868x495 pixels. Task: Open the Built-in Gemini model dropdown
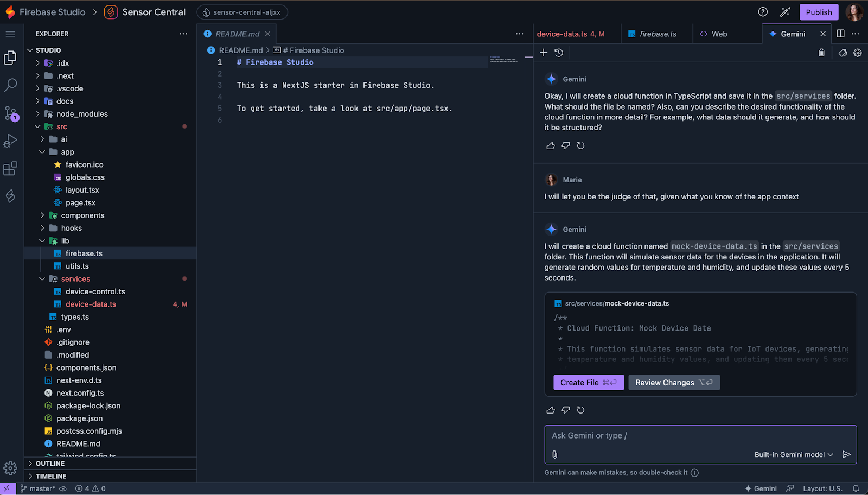point(794,454)
